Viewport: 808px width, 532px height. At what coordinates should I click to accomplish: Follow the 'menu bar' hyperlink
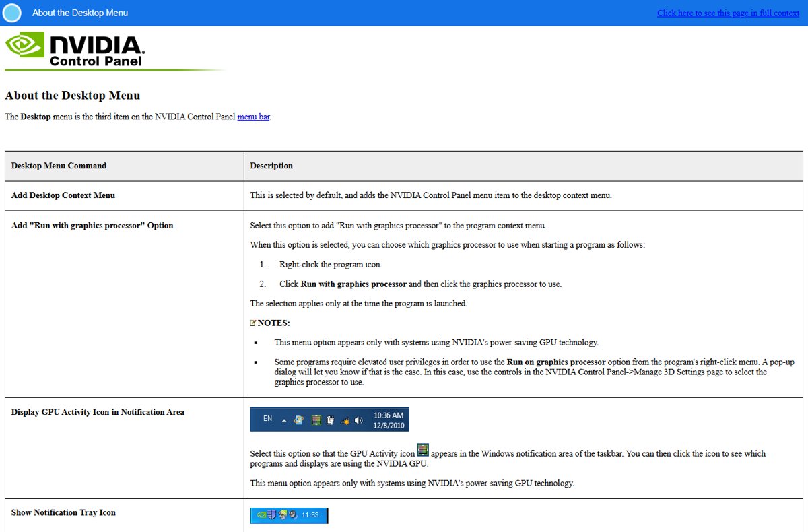(253, 117)
